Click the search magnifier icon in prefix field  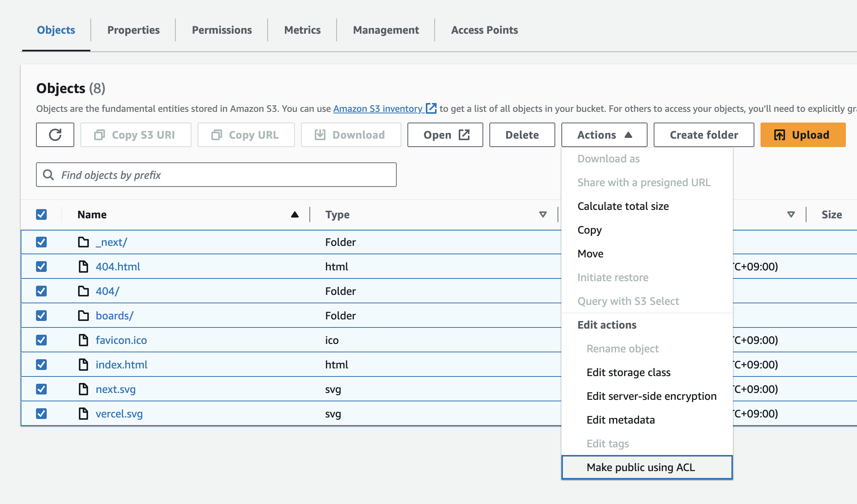(x=49, y=175)
